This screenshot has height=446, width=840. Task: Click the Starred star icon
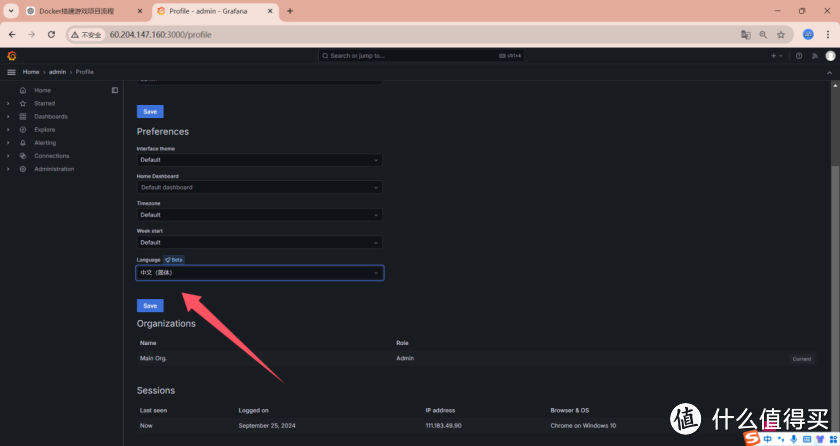(x=22, y=103)
